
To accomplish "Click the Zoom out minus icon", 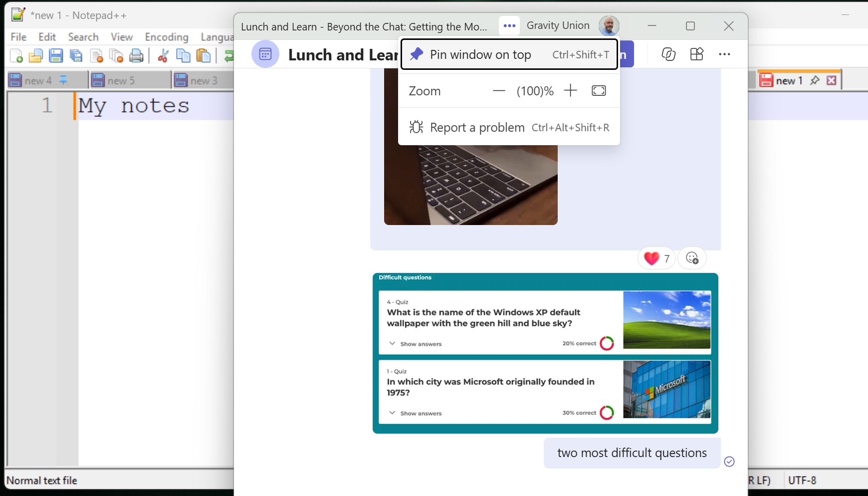I will click(499, 91).
